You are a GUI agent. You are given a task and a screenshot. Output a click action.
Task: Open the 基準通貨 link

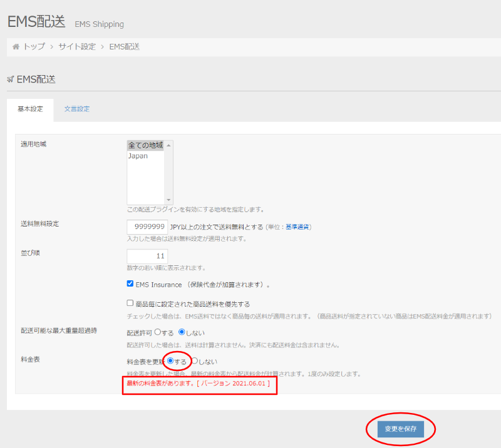pyautogui.click(x=298, y=227)
